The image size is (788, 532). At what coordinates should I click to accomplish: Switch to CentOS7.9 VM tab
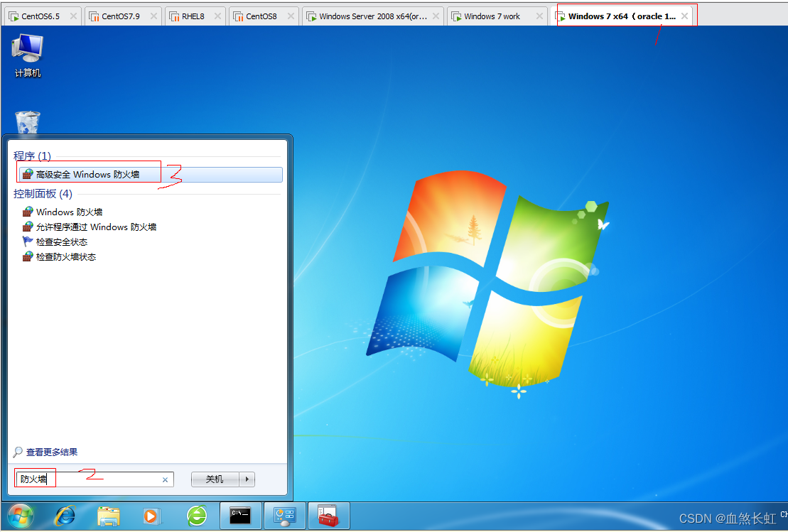pyautogui.click(x=121, y=16)
